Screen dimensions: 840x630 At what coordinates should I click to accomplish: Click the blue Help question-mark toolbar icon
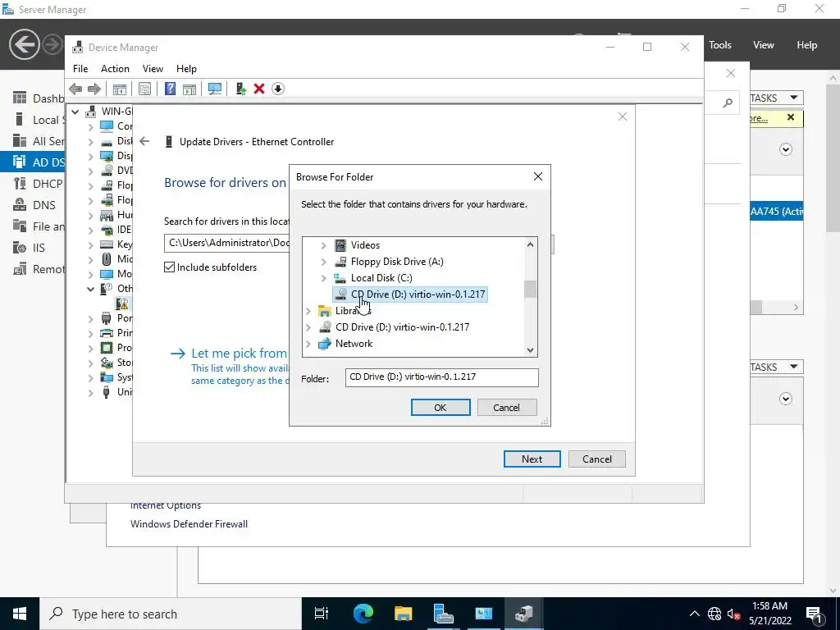tap(170, 89)
